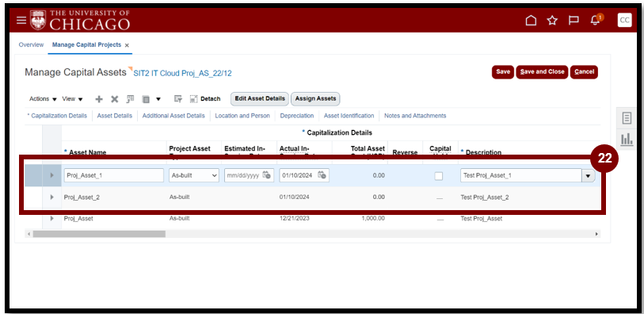Click Save and Close
Screen dimensions: 644x314
coord(542,72)
